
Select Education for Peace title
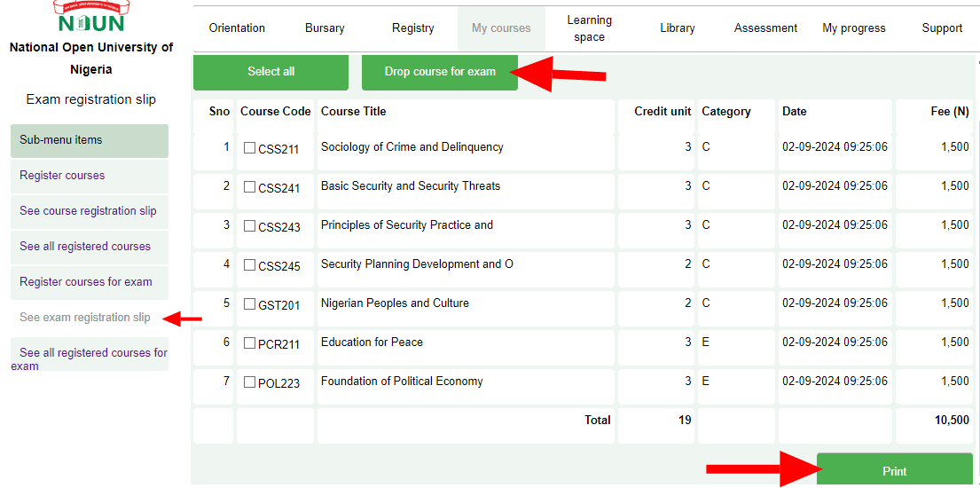(x=372, y=342)
